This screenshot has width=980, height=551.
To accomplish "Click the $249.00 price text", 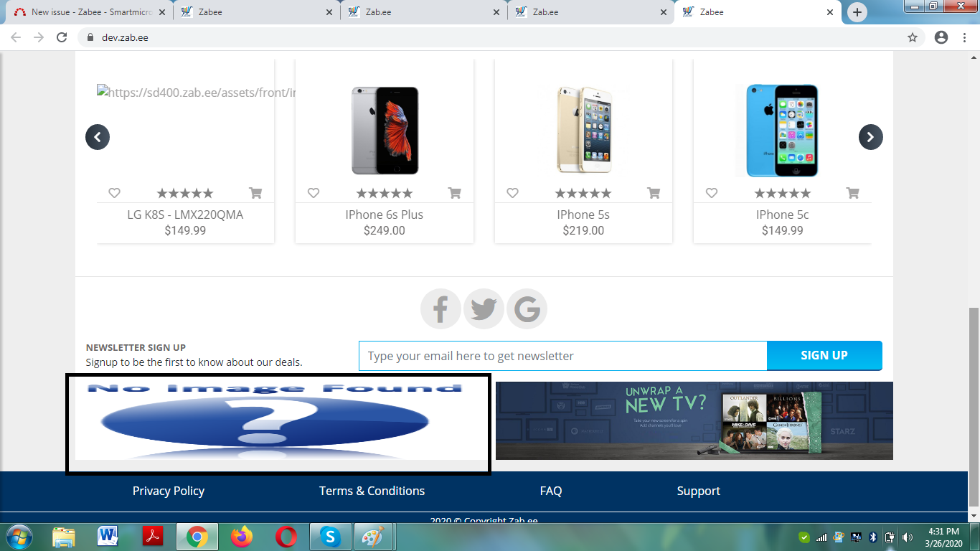I will (385, 230).
